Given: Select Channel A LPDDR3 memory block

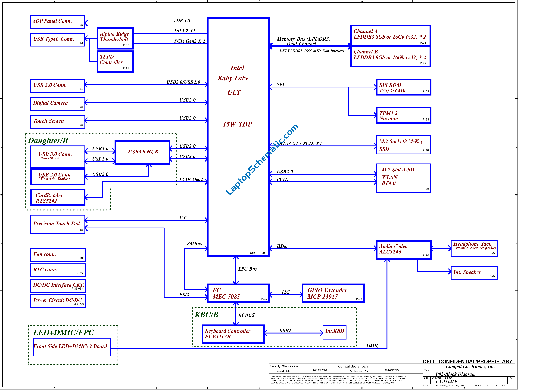Looking at the screenshot, I should [x=390, y=36].
